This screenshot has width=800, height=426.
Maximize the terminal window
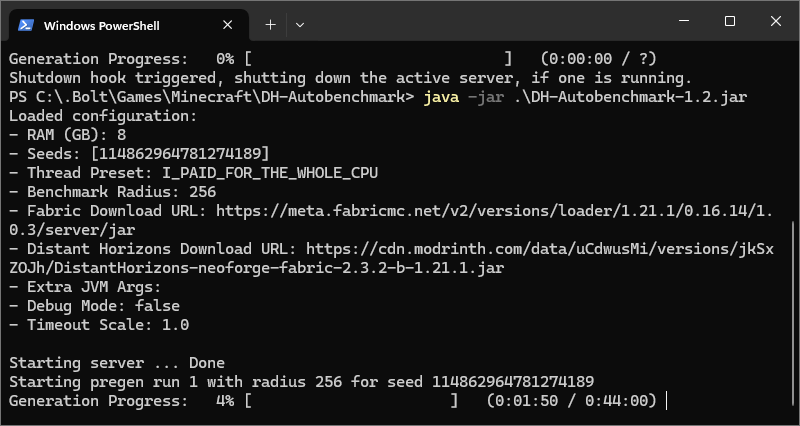(x=730, y=21)
